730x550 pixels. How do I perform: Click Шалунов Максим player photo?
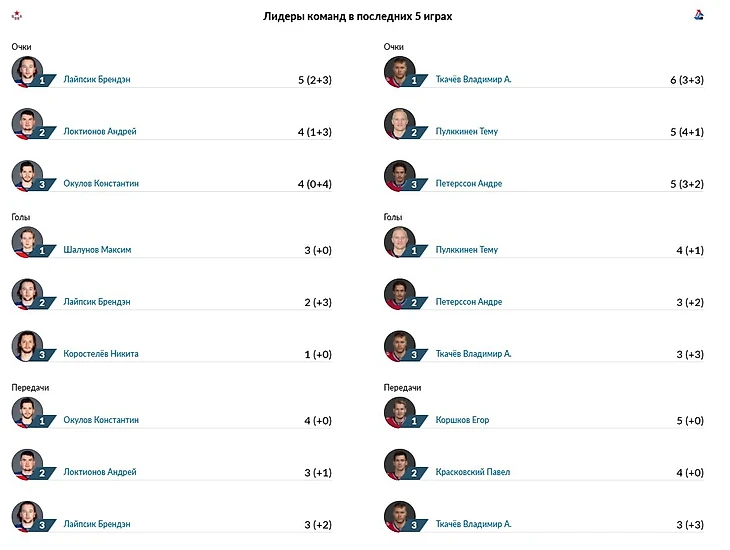click(27, 242)
